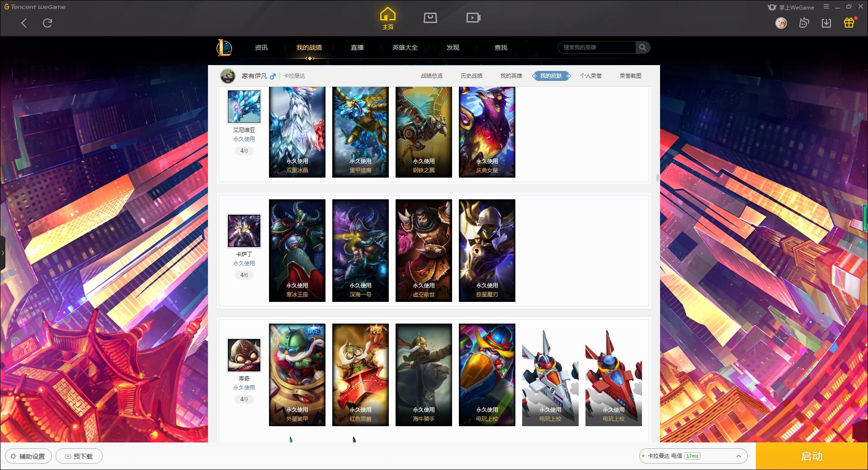
Task: Click the 卡拉曼达 server label in header
Action: click(294, 76)
